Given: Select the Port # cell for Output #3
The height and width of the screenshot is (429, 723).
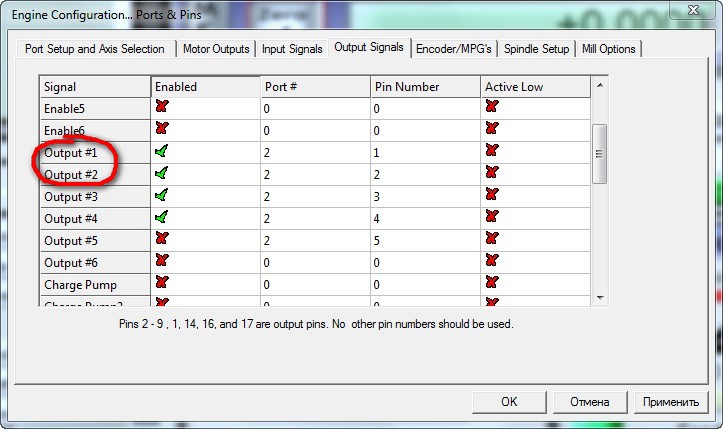Looking at the screenshot, I should (x=315, y=197).
